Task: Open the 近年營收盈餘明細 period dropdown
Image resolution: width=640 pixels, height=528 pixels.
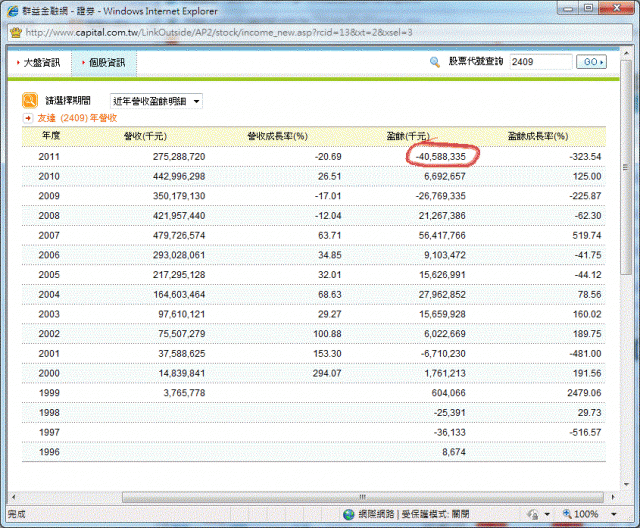Action: (156, 101)
